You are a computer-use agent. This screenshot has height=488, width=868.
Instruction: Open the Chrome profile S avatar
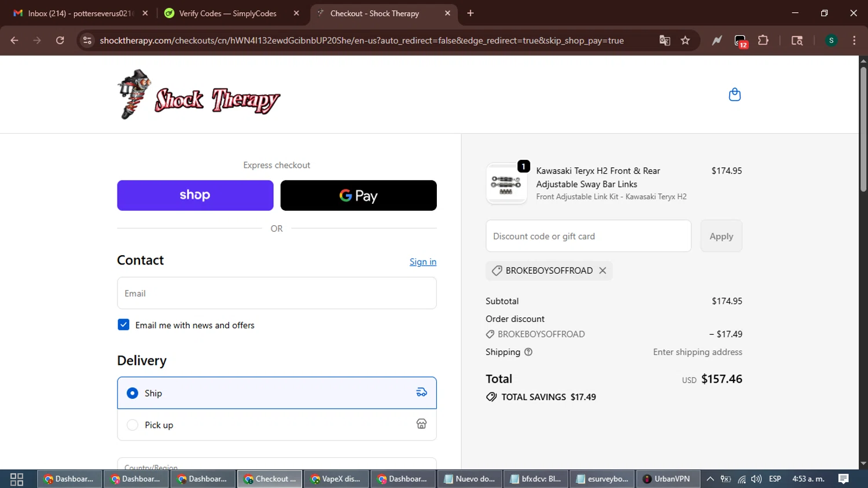click(x=831, y=41)
